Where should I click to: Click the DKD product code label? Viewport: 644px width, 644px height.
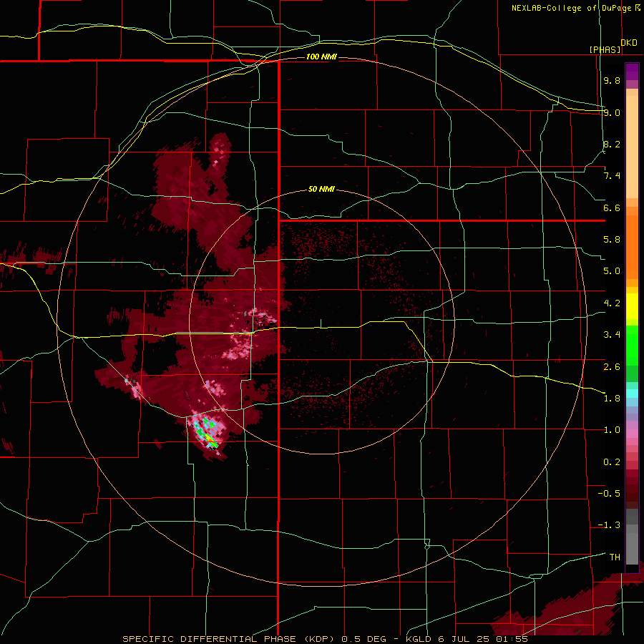(629, 43)
